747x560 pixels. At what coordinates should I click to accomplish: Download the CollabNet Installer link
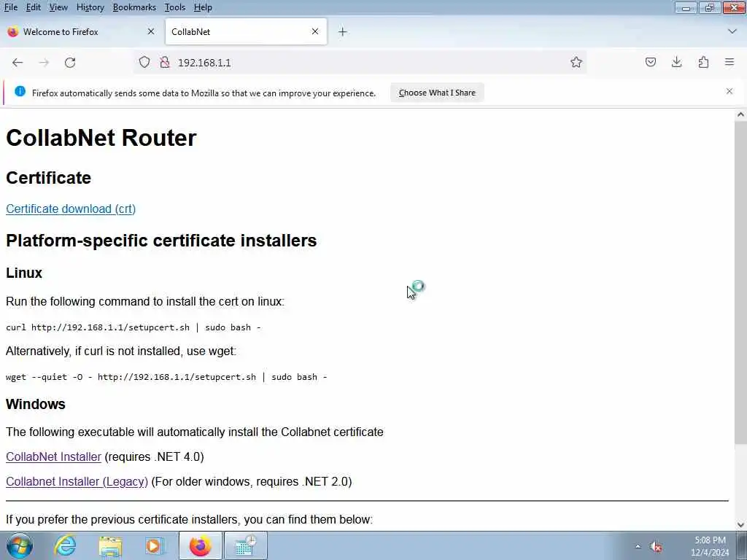click(53, 456)
